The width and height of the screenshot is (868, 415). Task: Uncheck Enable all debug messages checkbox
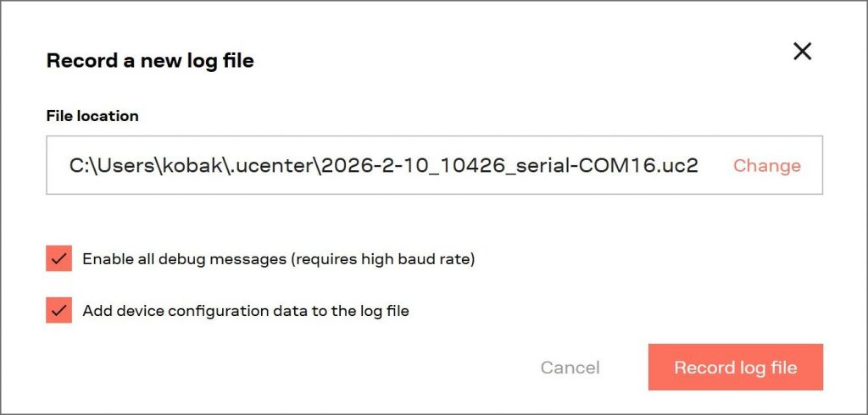coord(58,259)
